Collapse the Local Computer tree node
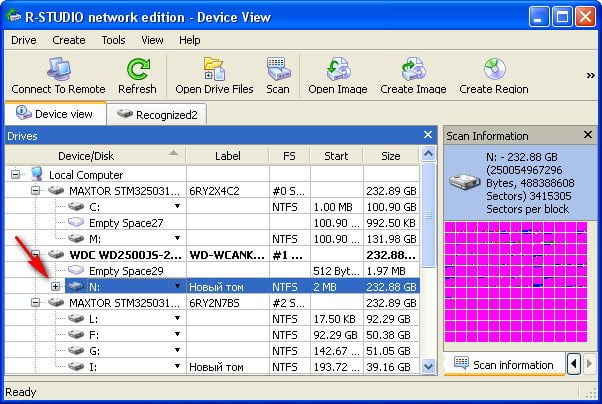 pyautogui.click(x=17, y=173)
